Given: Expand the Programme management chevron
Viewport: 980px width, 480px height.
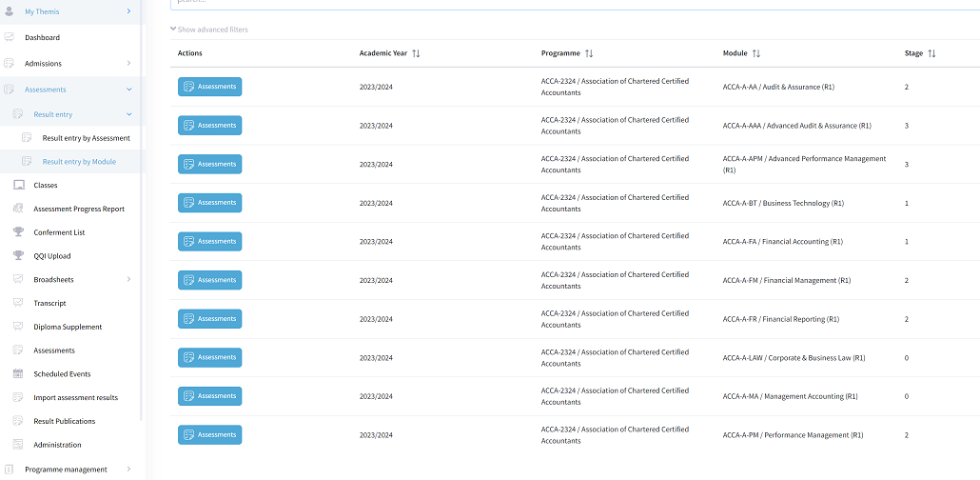Looking at the screenshot, I should [128, 470].
